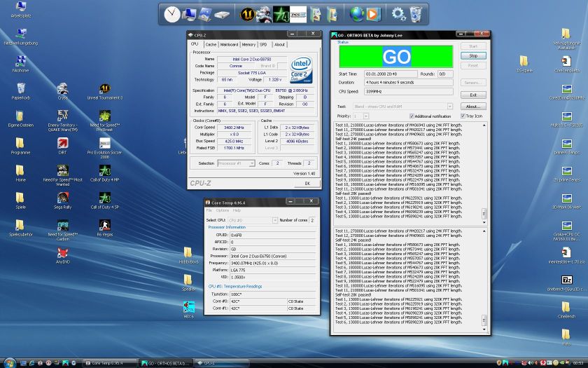This screenshot has width=588, height=368.
Task: Open the CineBench folder on desktop
Action: tap(566, 310)
